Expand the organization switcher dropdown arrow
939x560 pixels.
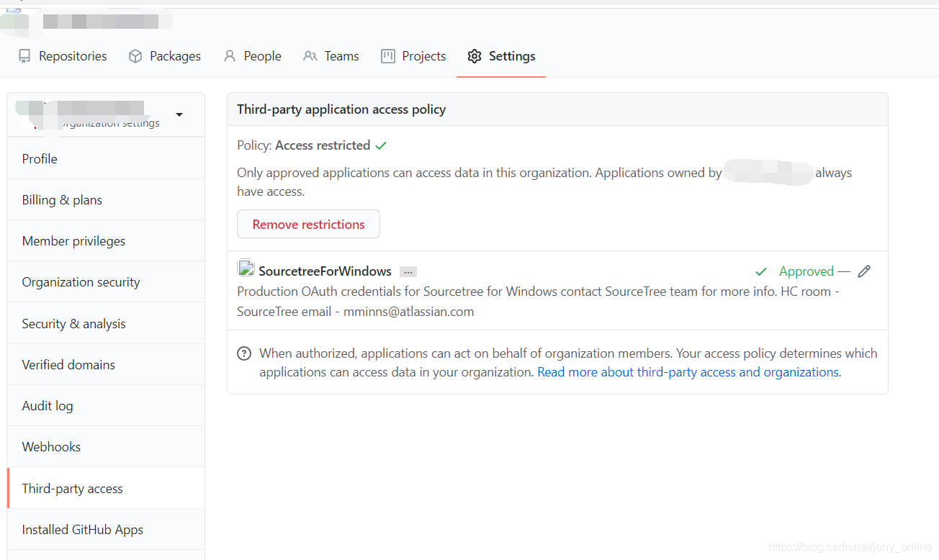pyautogui.click(x=179, y=114)
